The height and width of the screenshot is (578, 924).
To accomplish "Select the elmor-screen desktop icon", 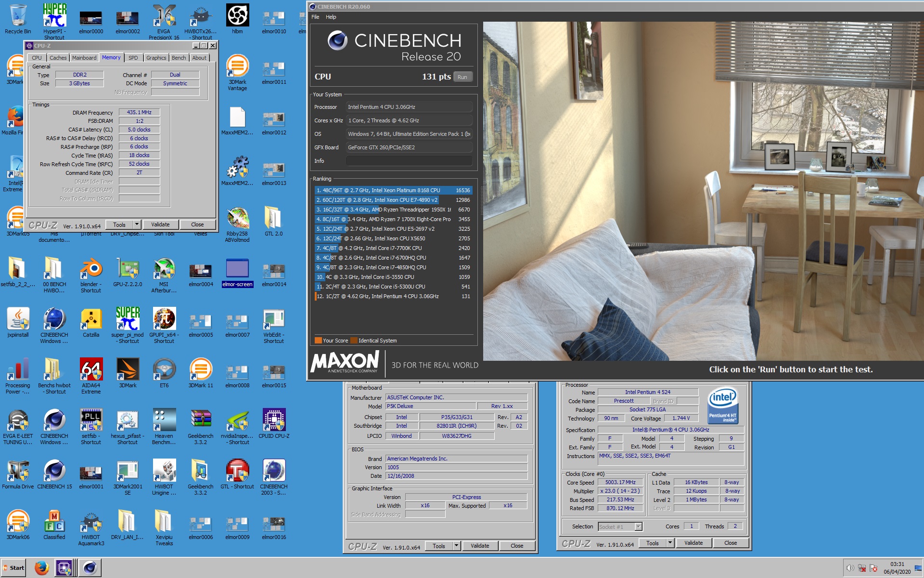I will [x=237, y=273].
